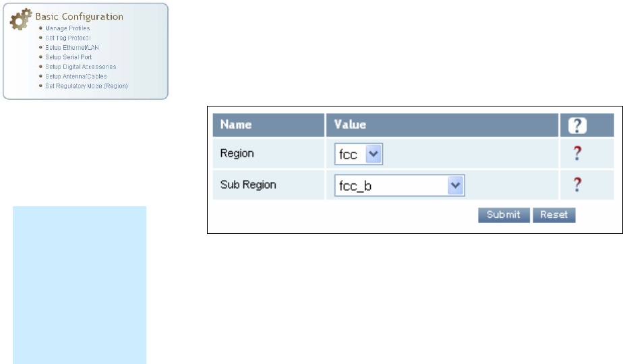623x364 pixels.
Task: Open Set Regulatory Mode (Region)
Action: [x=86, y=86]
